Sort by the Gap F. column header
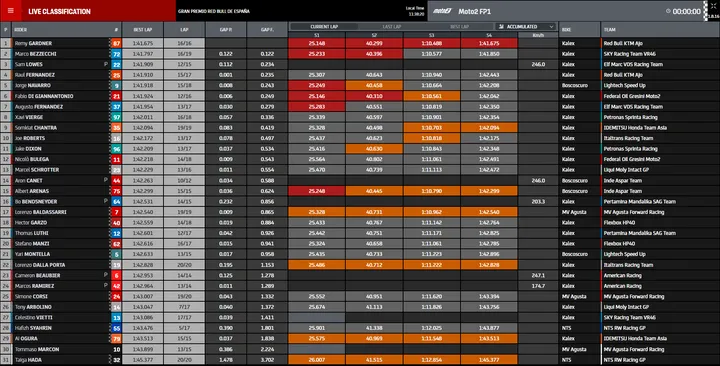720x366 pixels. coord(267,29)
